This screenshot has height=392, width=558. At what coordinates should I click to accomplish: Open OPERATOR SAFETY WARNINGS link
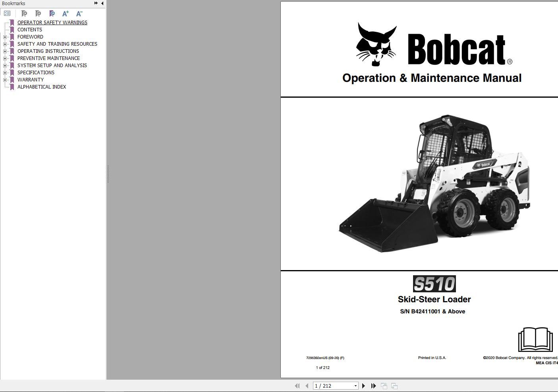52,22
